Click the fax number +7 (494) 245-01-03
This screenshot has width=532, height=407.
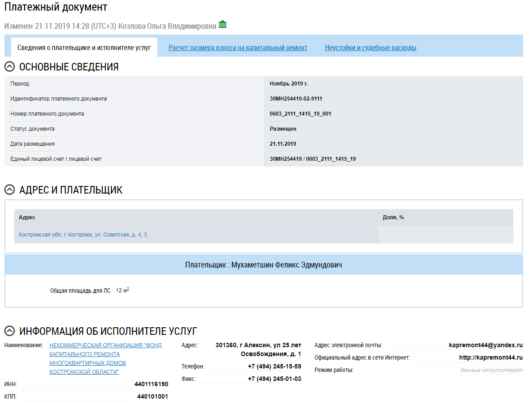point(274,379)
